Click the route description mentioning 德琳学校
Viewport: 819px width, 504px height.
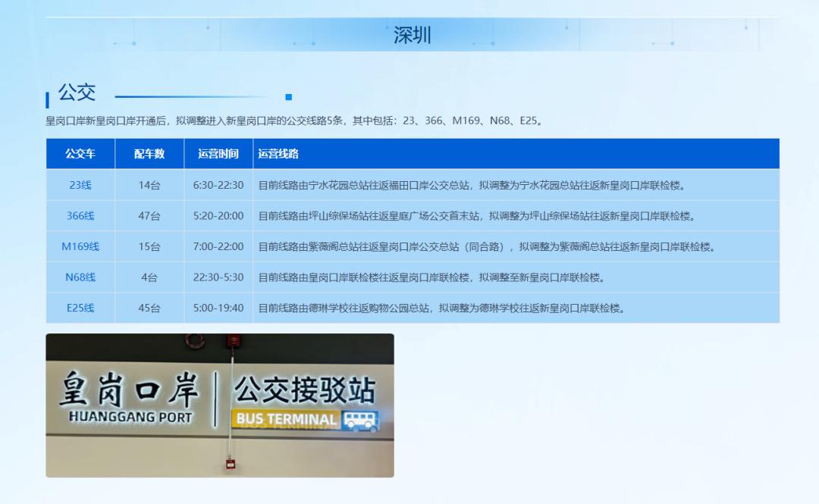[x=443, y=308]
